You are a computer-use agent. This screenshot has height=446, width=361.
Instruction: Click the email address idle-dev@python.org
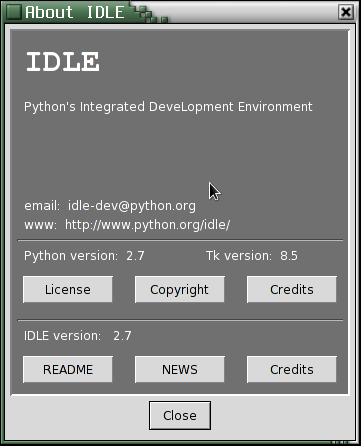click(132, 206)
